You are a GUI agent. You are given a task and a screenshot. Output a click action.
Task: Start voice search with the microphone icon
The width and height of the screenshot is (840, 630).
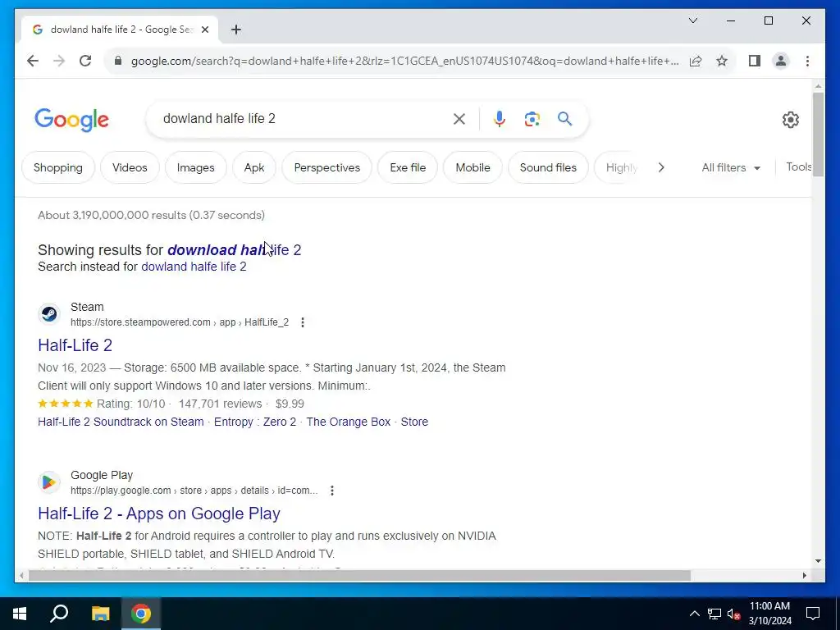[x=500, y=119]
